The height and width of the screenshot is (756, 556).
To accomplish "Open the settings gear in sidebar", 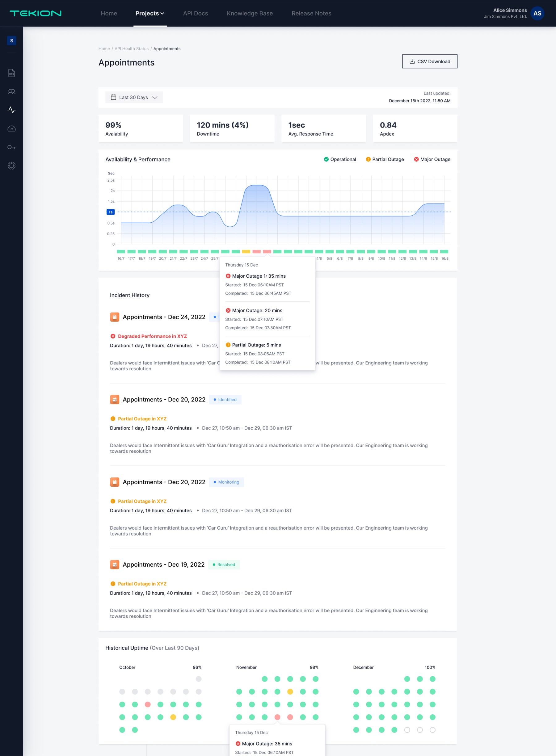I will pyautogui.click(x=11, y=166).
